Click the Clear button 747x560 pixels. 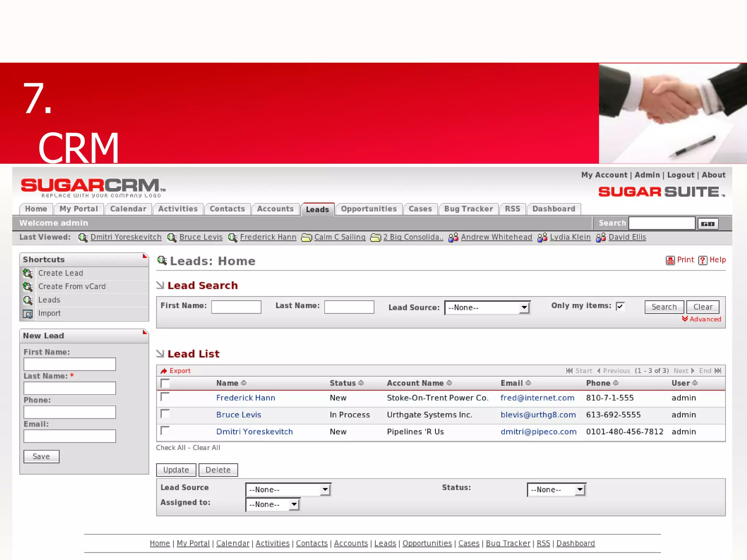(x=703, y=307)
